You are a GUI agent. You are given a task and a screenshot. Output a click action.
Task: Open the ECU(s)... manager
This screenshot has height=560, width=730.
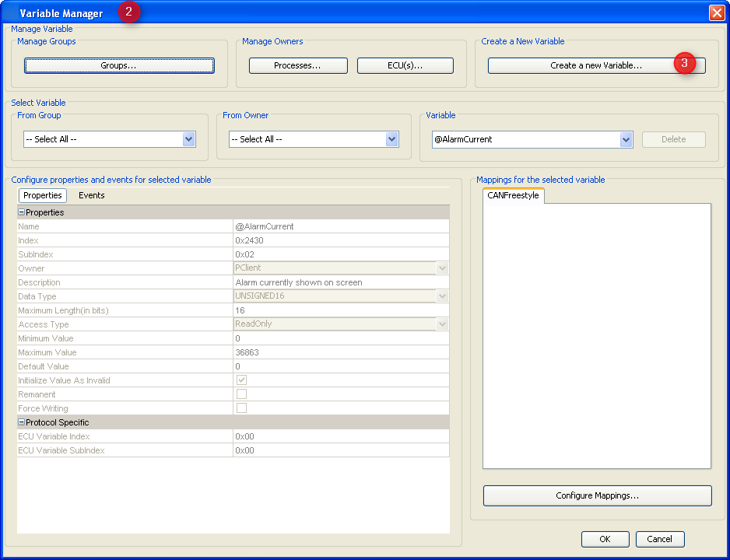point(405,65)
